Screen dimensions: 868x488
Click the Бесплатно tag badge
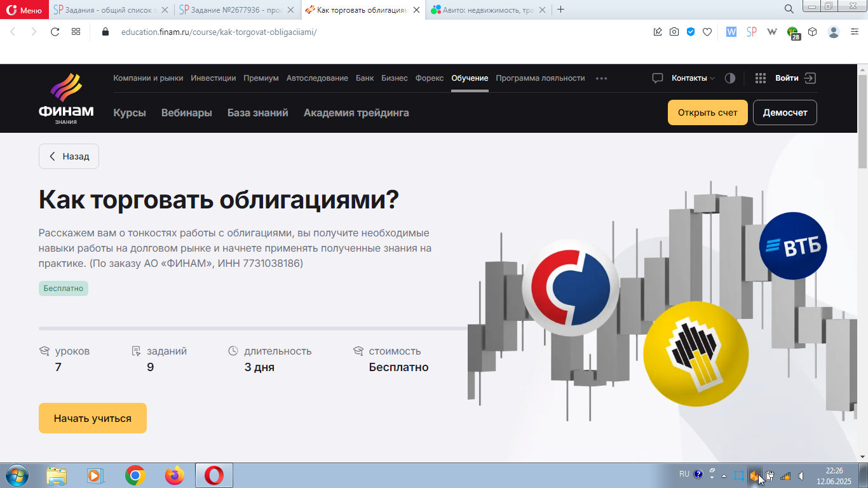[64, 288]
